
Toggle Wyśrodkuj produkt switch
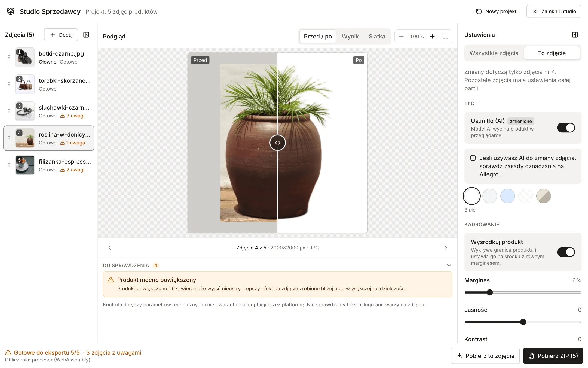(566, 252)
